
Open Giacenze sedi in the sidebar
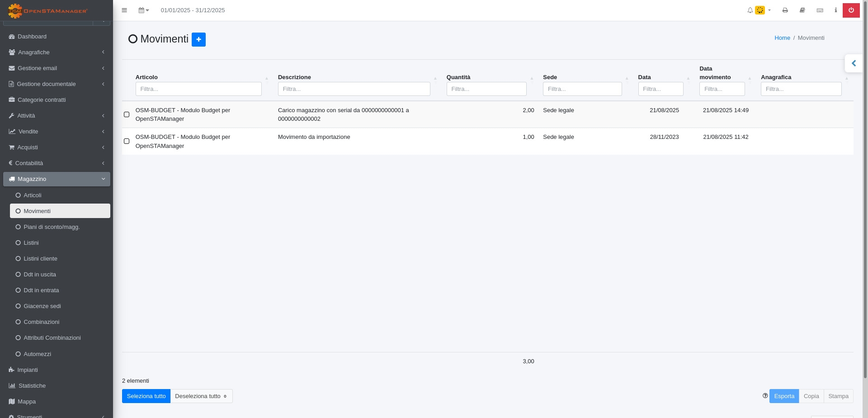coord(42,306)
